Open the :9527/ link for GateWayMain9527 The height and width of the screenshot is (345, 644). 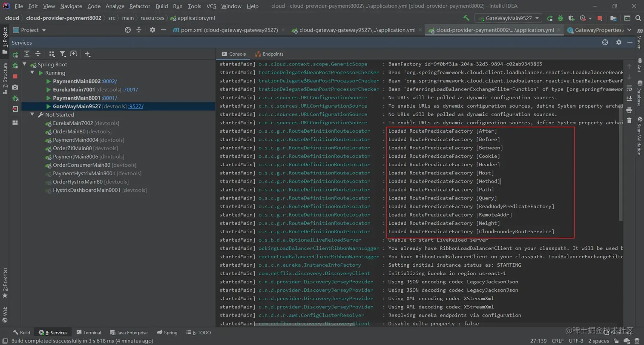point(135,106)
